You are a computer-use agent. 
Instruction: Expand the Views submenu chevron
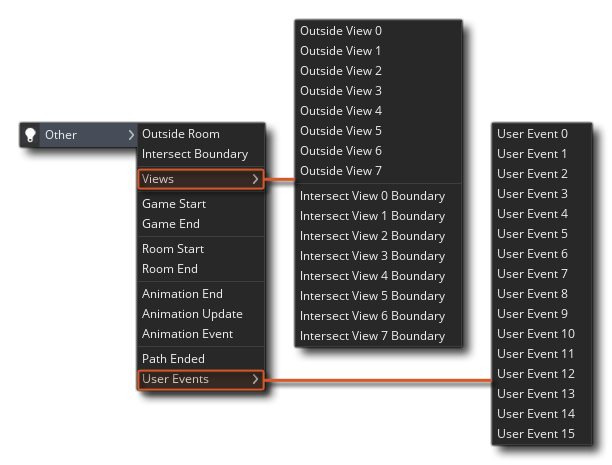click(x=255, y=179)
